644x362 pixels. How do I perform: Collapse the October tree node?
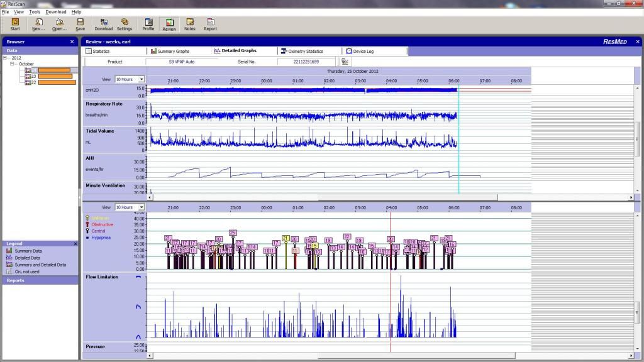coord(13,64)
